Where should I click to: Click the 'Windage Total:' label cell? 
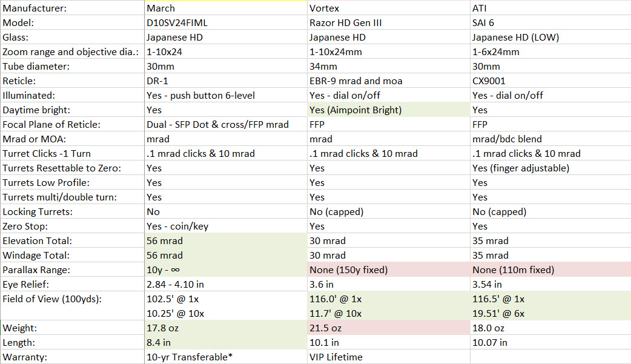(73, 255)
